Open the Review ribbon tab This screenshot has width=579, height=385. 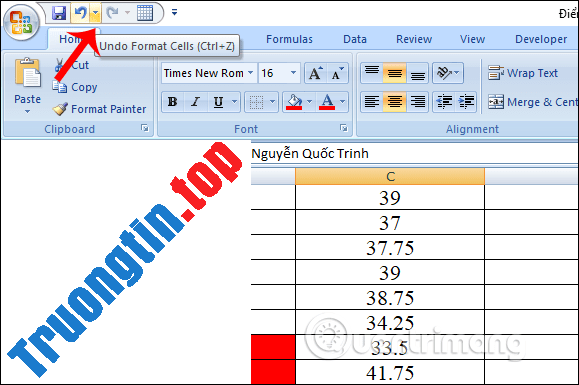pos(414,39)
